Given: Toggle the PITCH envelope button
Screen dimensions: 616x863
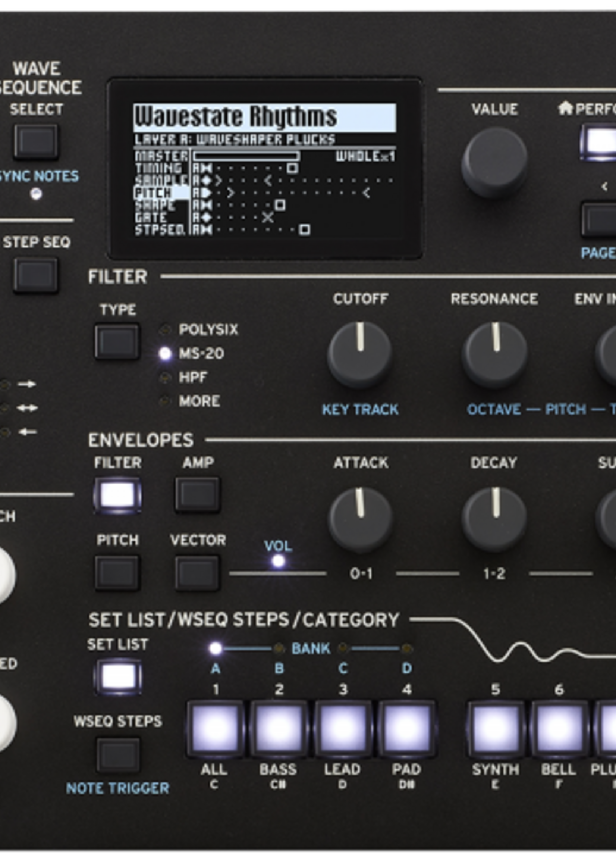Looking at the screenshot, I should pos(117,573).
